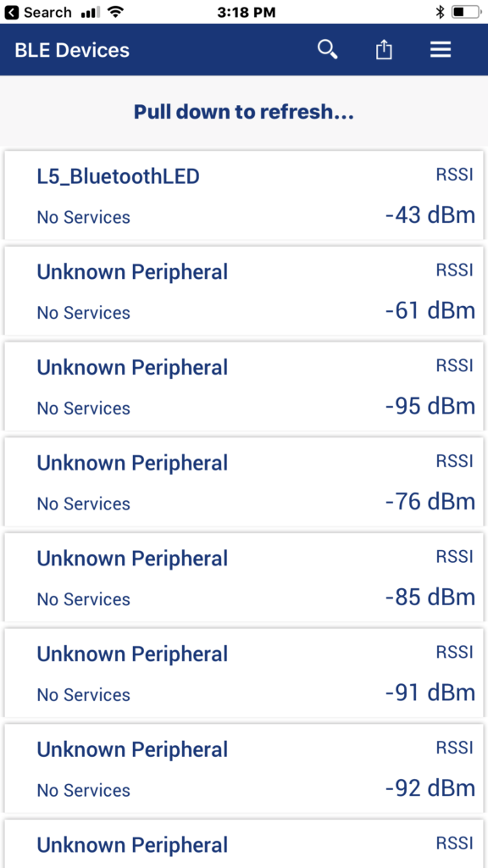Open the hamburger menu icon
This screenshot has height=868, width=488.
click(x=441, y=50)
